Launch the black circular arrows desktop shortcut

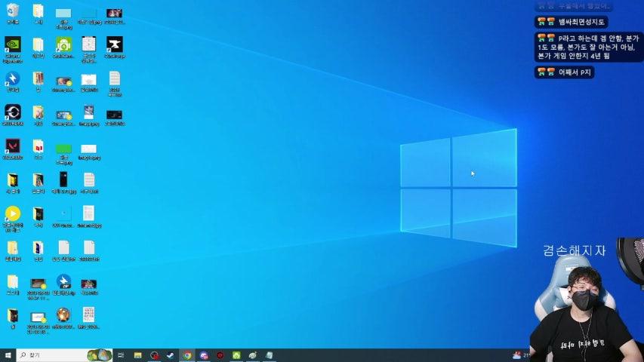[x=13, y=115]
